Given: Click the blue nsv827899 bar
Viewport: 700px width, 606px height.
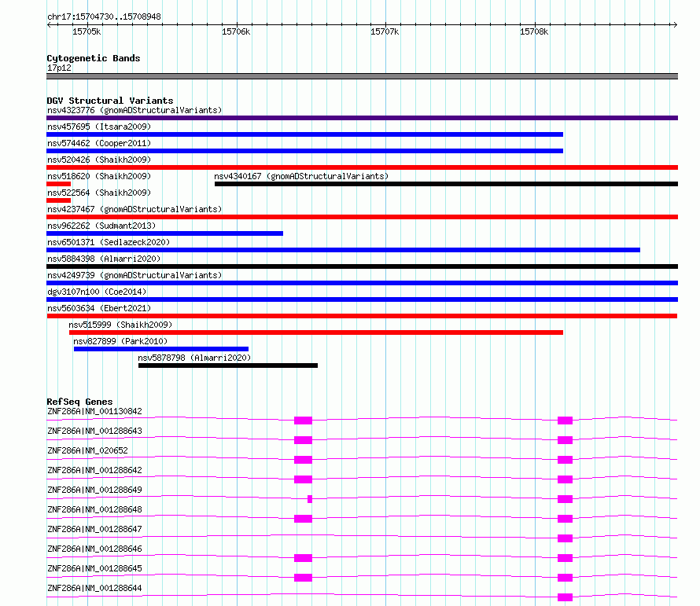Looking at the screenshot, I should coord(161,349).
